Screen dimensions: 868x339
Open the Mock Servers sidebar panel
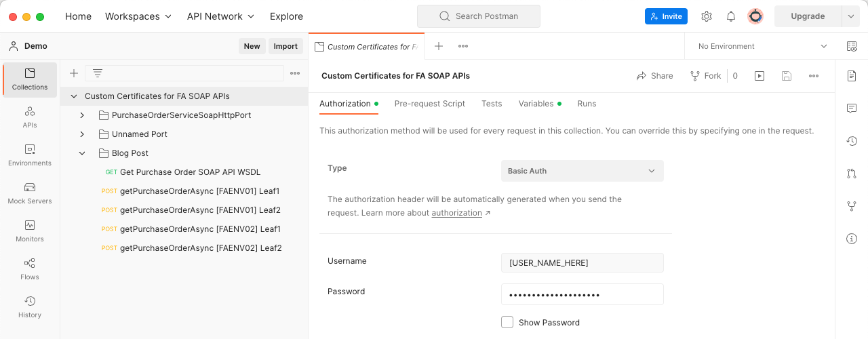pyautogui.click(x=30, y=193)
